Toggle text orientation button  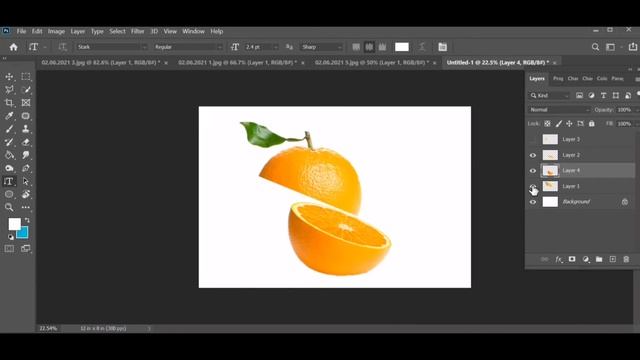pos(62,47)
